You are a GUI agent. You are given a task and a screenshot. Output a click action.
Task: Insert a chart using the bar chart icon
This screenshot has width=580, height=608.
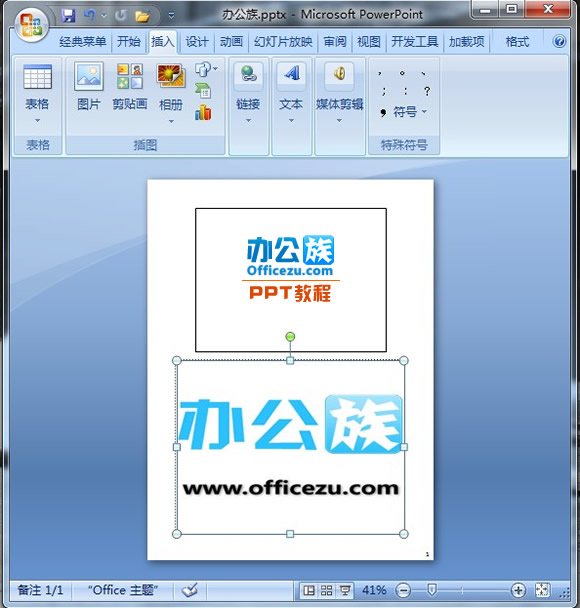203,113
